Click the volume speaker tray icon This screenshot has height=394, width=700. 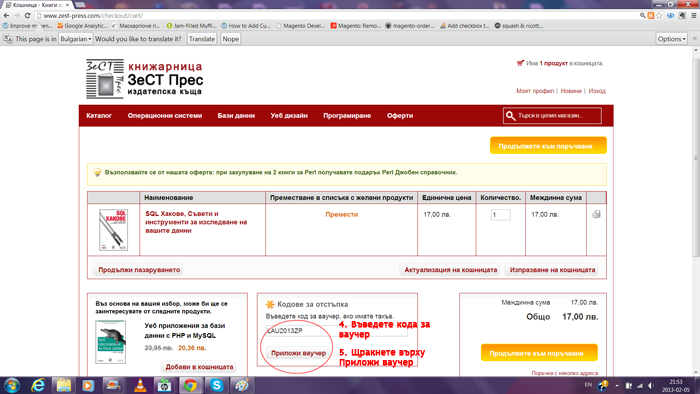pyautogui.click(x=651, y=386)
